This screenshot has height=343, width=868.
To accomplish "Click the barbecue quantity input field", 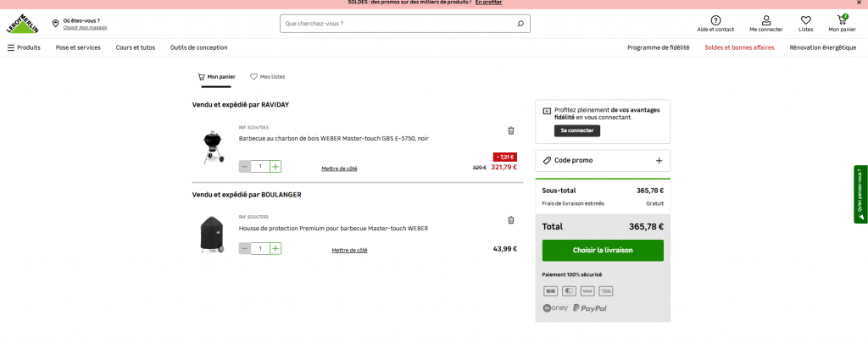I will (260, 167).
